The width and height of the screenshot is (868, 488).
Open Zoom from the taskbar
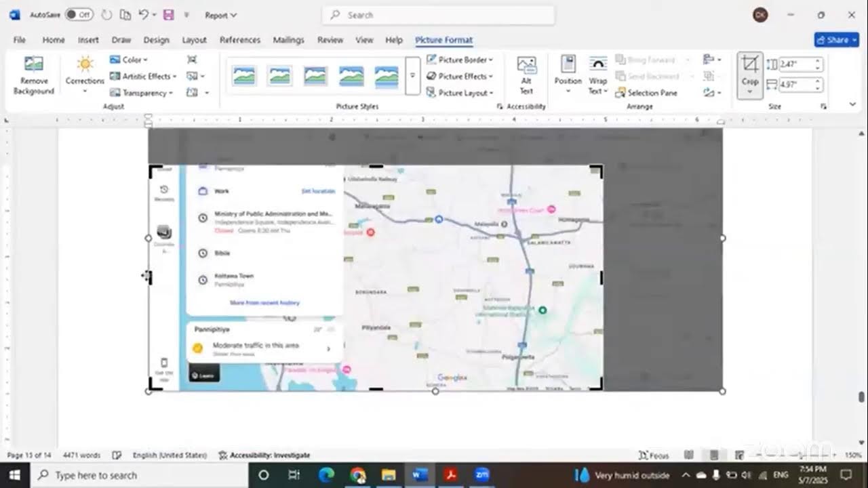[481, 475]
